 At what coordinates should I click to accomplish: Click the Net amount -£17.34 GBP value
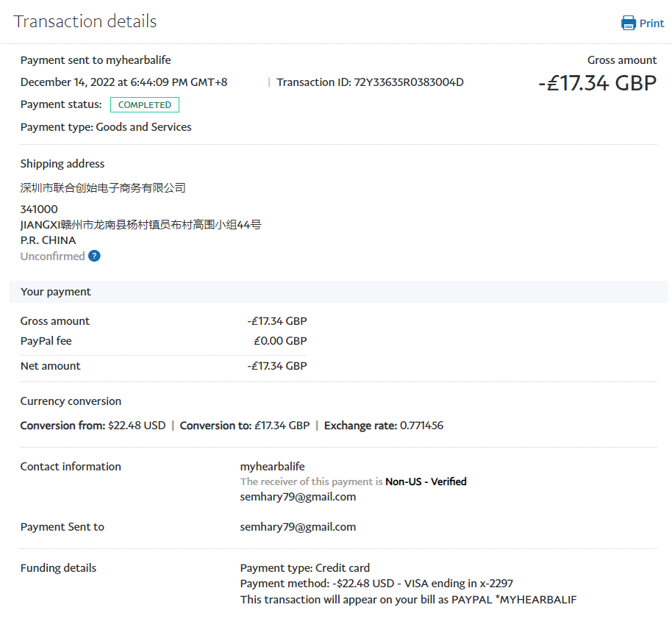tap(277, 366)
